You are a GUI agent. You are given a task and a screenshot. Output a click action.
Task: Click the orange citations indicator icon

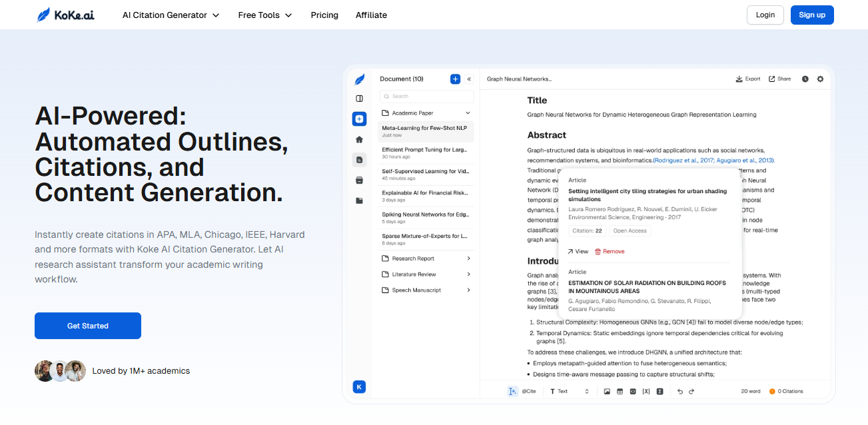[x=772, y=391]
